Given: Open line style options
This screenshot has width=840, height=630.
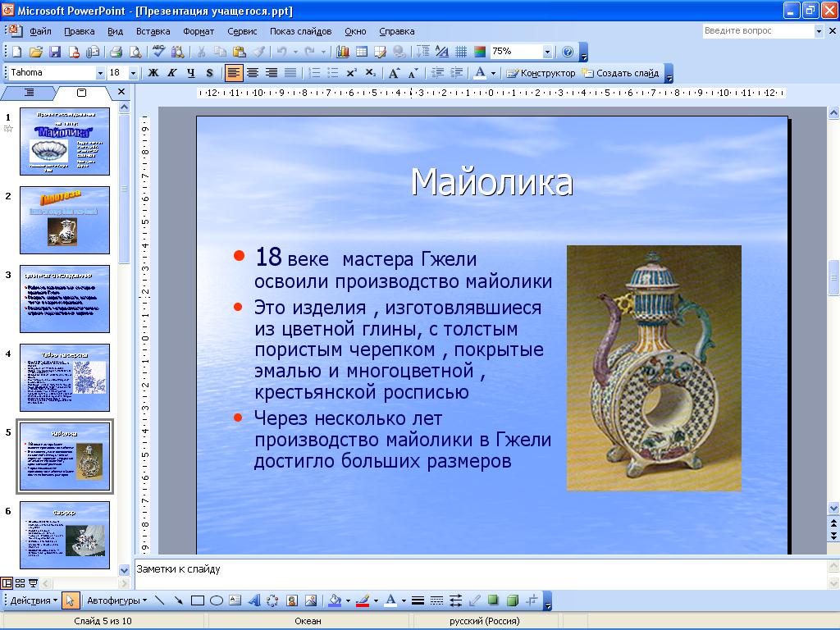Looking at the screenshot, I should [x=418, y=600].
